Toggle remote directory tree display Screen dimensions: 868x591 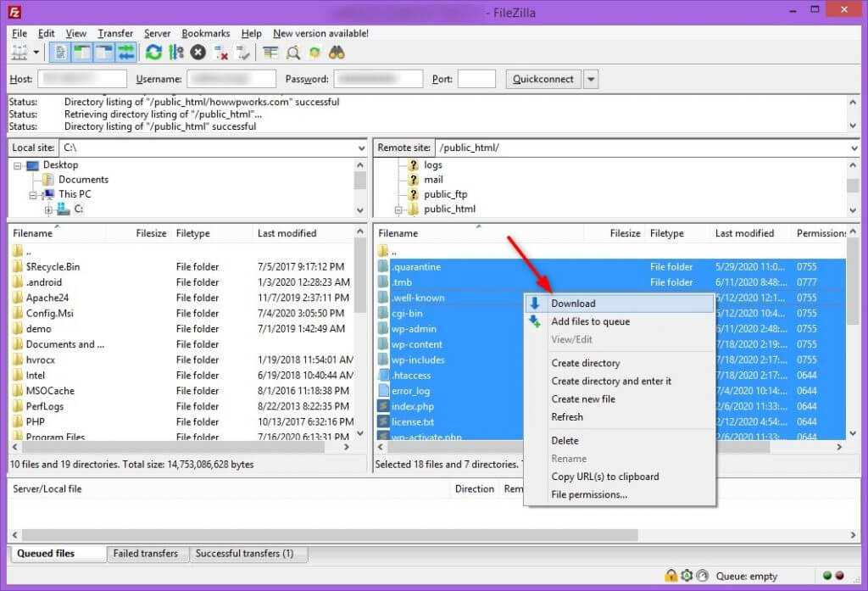[x=103, y=53]
